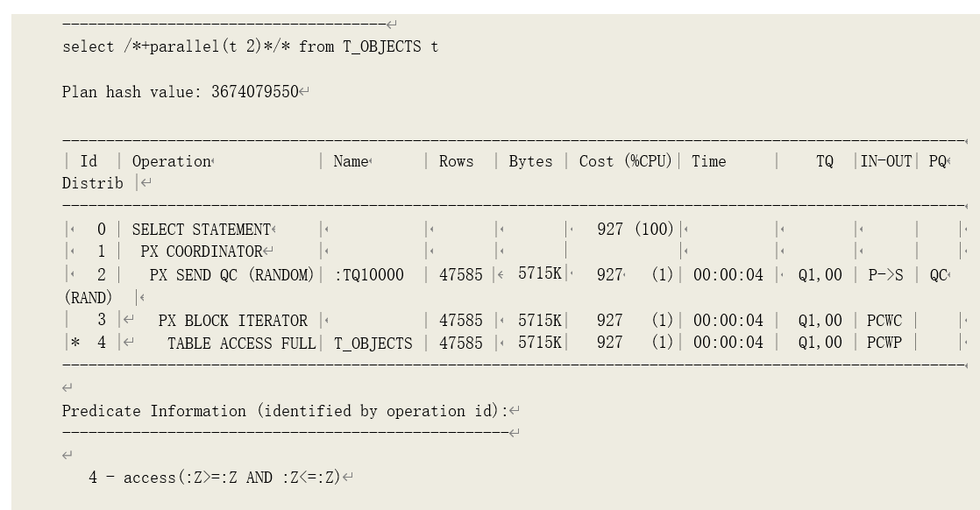
Task: Click the PCWC value in the plan
Action: click(x=884, y=321)
